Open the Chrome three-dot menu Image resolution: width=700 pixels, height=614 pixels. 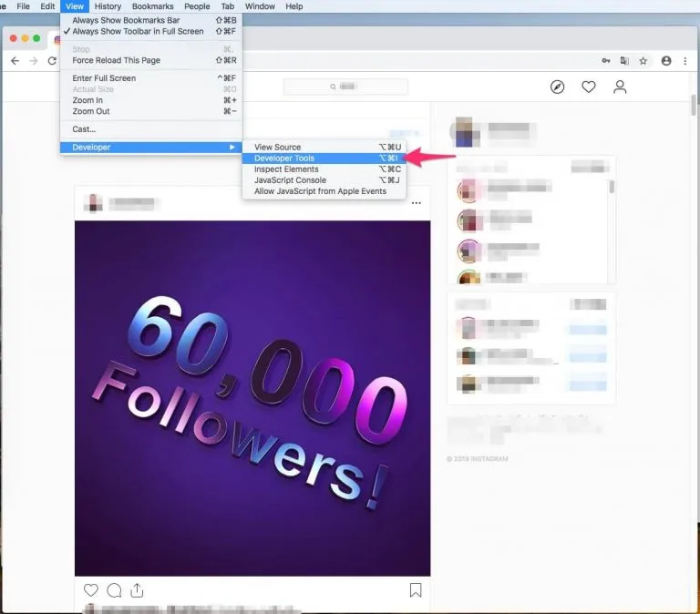685,61
